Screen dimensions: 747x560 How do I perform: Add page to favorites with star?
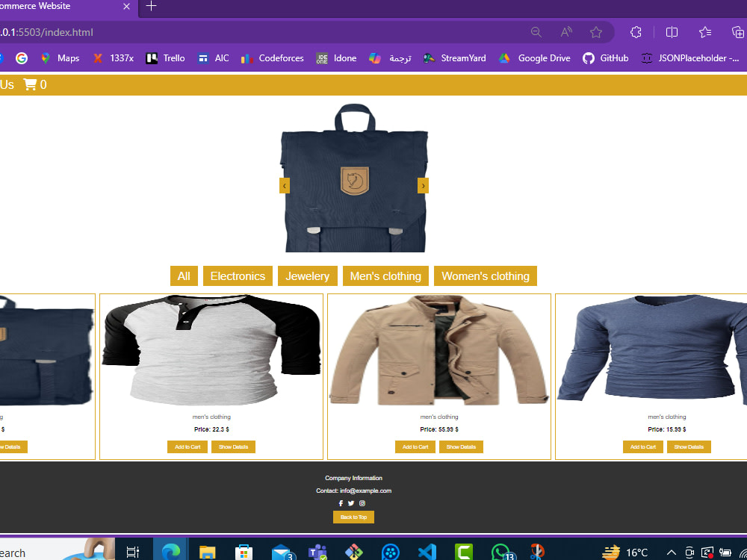596,32
